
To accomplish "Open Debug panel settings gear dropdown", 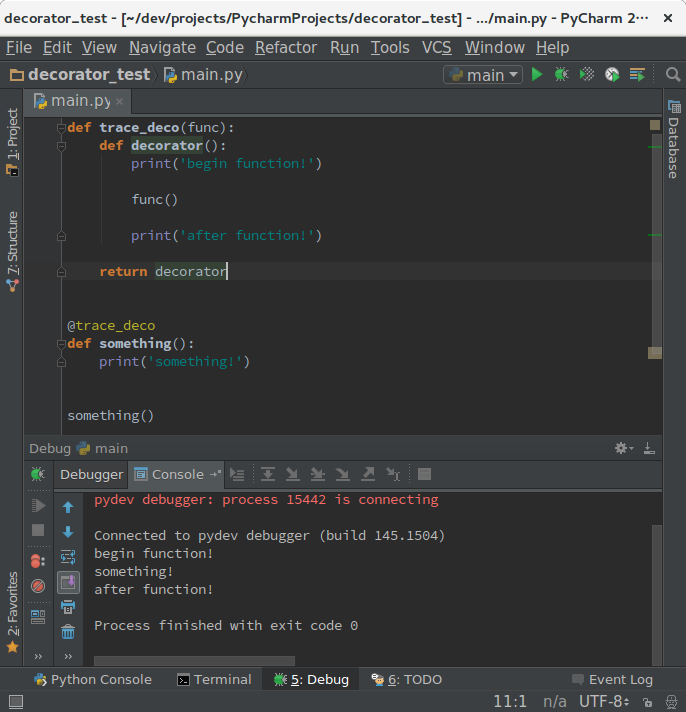I will click(624, 448).
